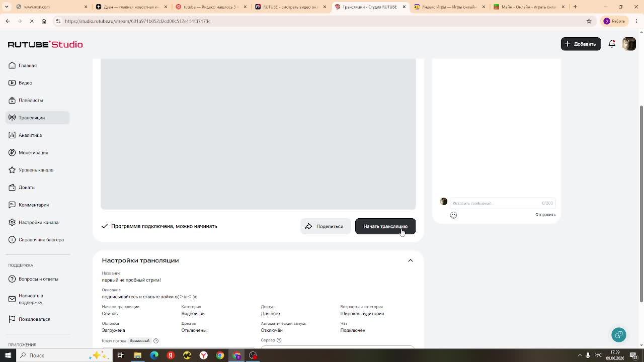Click the browser home button

tap(44, 21)
